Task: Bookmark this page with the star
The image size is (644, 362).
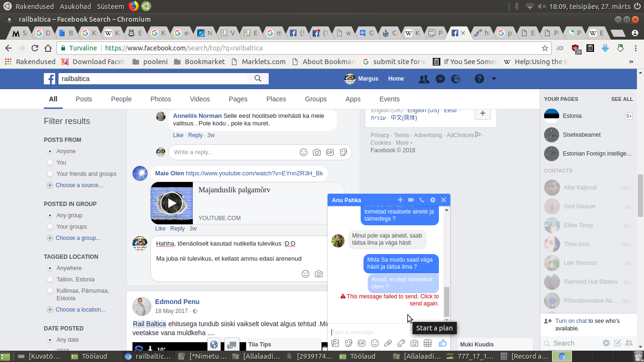Action: 545,48
